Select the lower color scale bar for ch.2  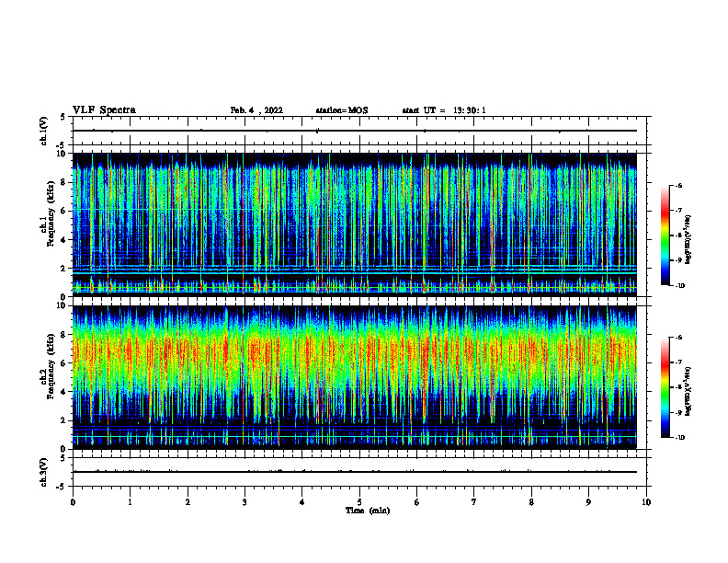[665, 387]
